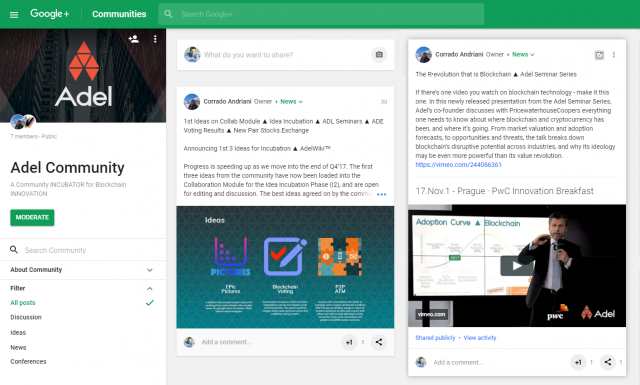This screenshot has height=385, width=640.
Task: Open the Communities section in header
Action: pyautogui.click(x=119, y=14)
